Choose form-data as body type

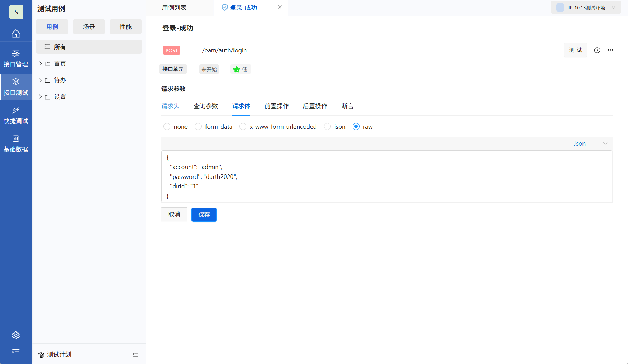click(x=198, y=126)
